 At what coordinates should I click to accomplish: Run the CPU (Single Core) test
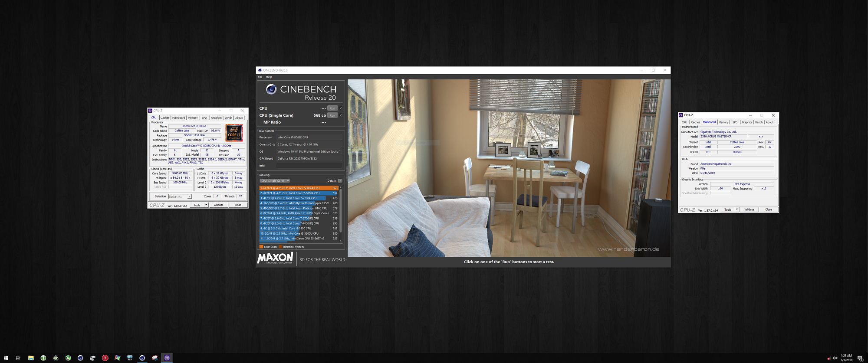(x=332, y=115)
